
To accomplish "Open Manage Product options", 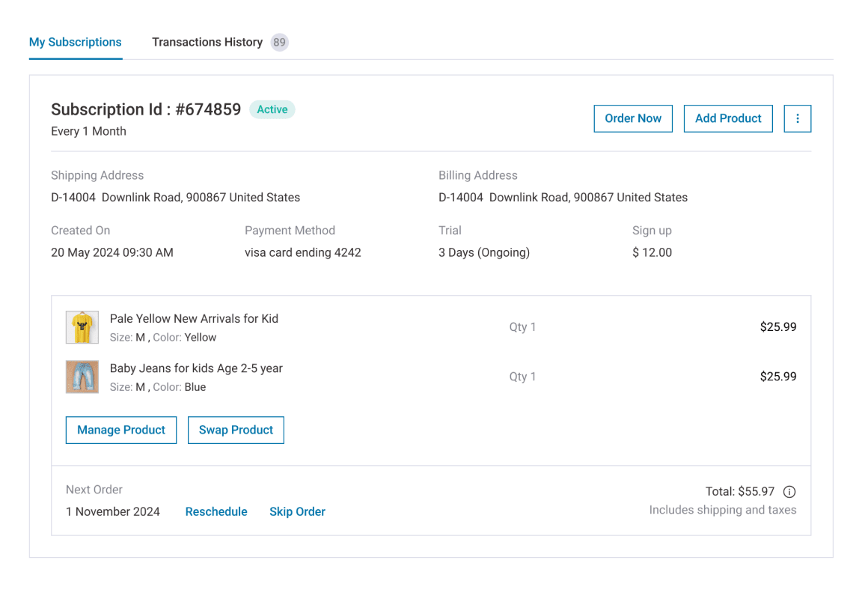I will point(120,430).
